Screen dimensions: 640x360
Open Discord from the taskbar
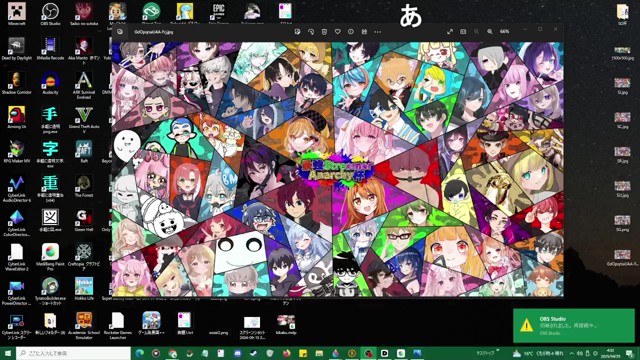[x=238, y=353]
